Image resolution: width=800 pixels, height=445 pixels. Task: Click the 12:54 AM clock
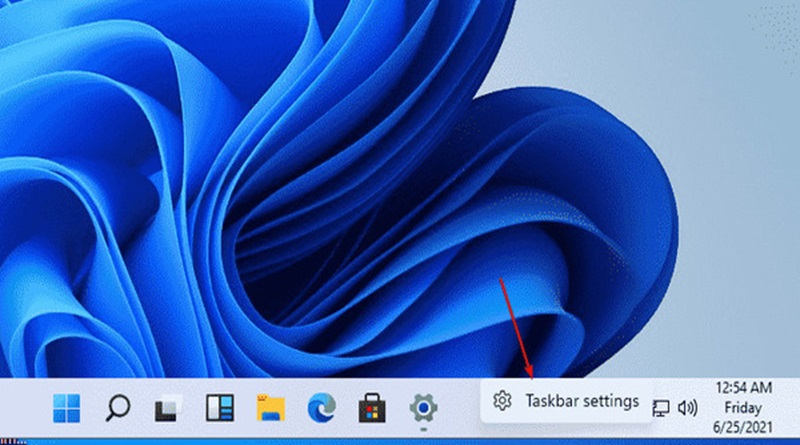[x=744, y=386]
